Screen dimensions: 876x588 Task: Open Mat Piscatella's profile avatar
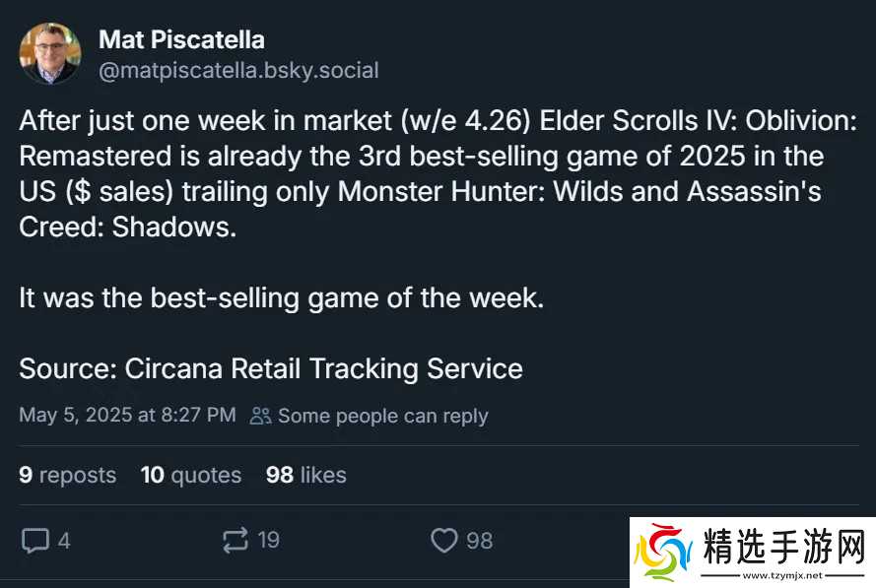[50, 54]
